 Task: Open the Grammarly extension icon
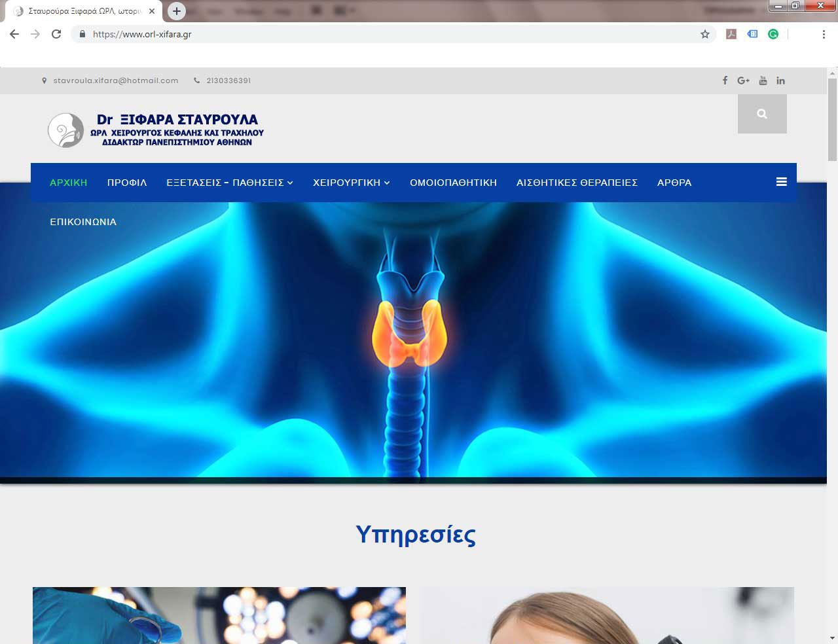773,34
